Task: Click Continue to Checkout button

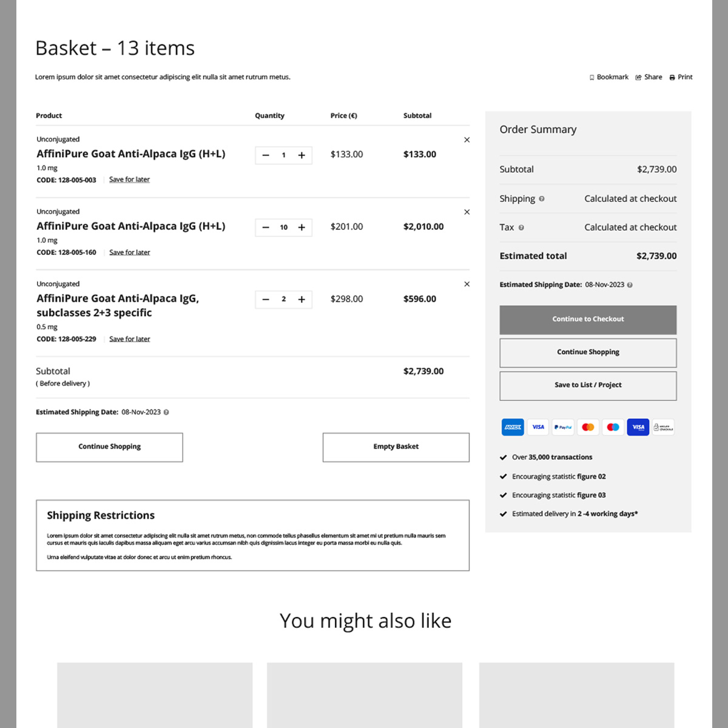Action: (x=588, y=320)
